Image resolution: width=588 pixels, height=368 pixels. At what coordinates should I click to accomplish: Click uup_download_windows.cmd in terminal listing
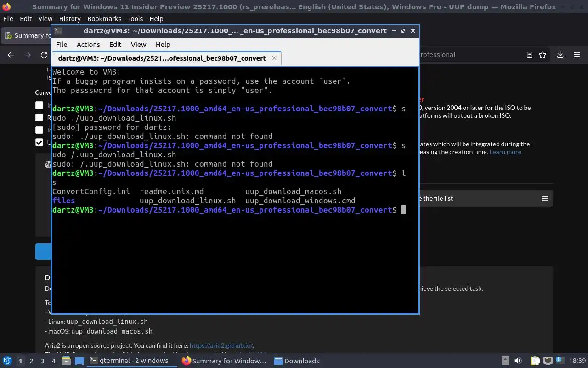tap(300, 201)
